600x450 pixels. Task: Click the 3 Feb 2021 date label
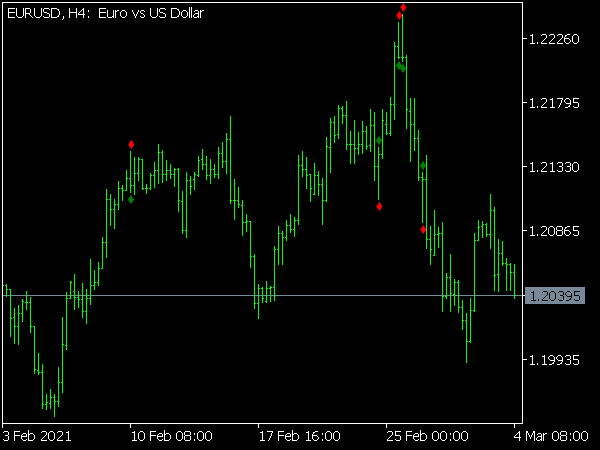pos(37,436)
